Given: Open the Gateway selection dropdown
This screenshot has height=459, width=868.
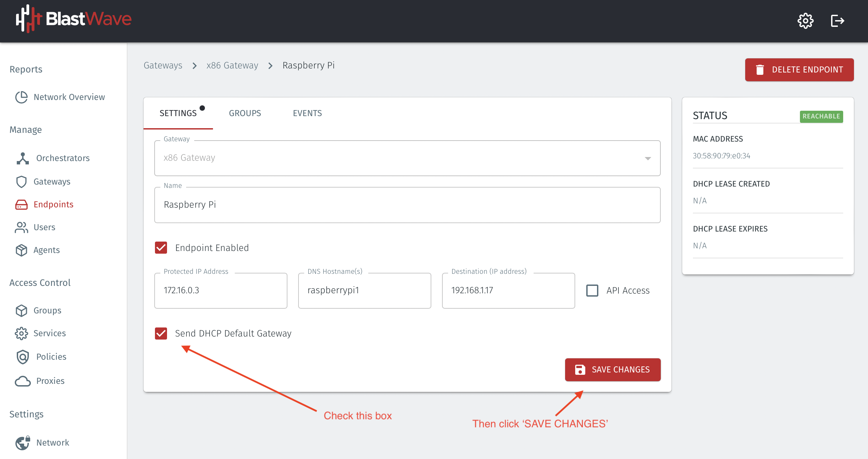Looking at the screenshot, I should (x=647, y=158).
